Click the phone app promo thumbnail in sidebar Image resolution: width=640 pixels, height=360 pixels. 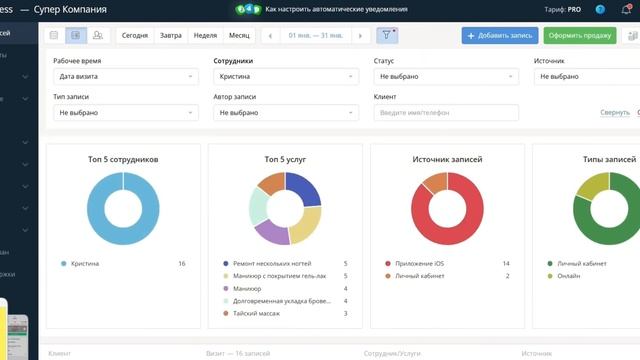click(14, 330)
